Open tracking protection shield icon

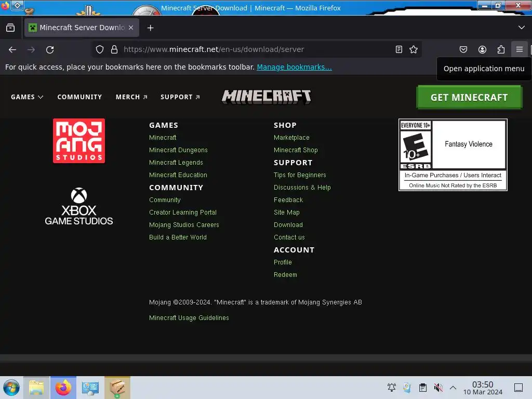[99, 49]
